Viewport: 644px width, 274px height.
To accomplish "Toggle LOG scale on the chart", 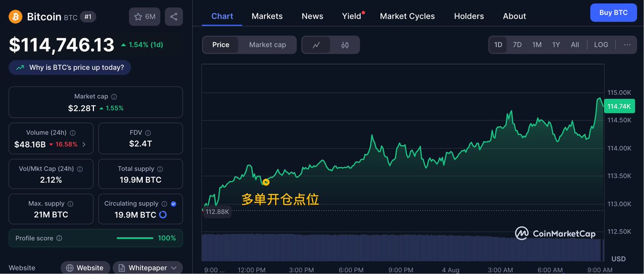I will pyautogui.click(x=601, y=45).
